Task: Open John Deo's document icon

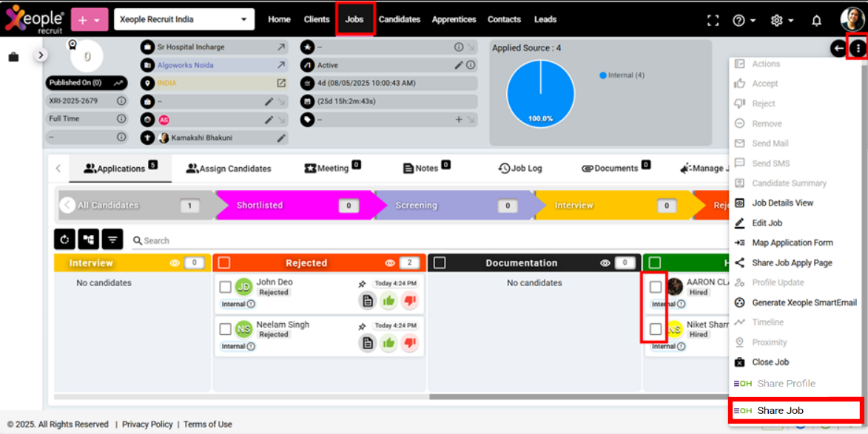Action: point(367,300)
